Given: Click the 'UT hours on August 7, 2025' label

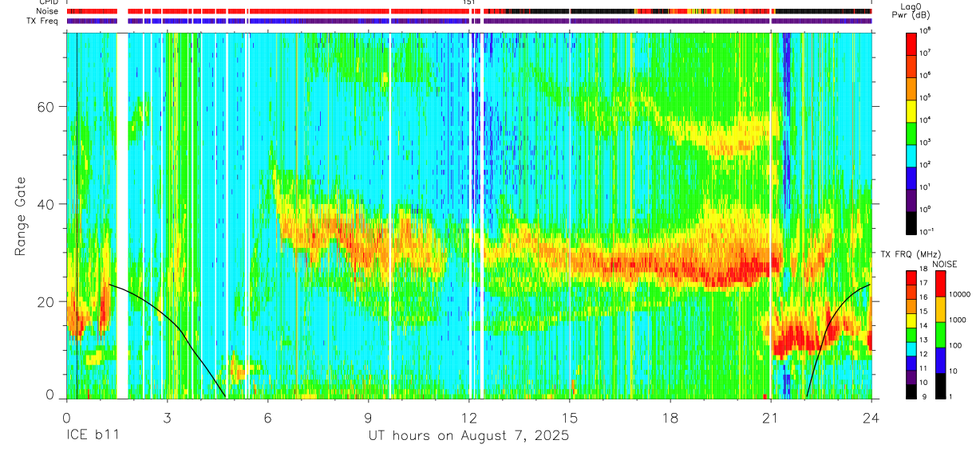Looking at the screenshot, I should tap(468, 436).
